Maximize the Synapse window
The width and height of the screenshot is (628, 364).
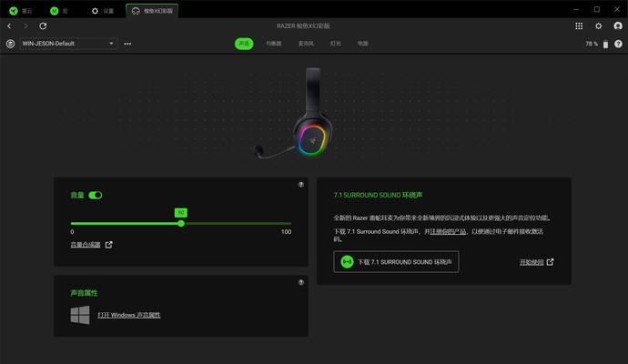597,9
